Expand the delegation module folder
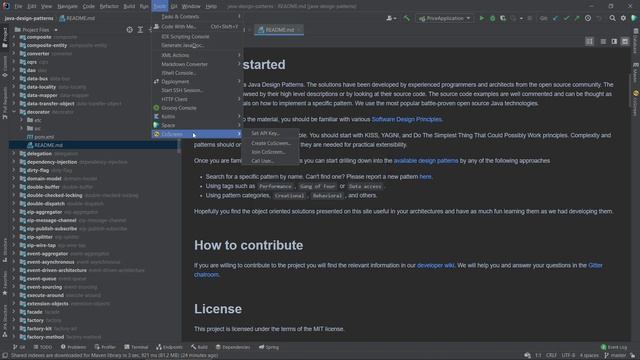The image size is (640, 360). click(x=14, y=153)
